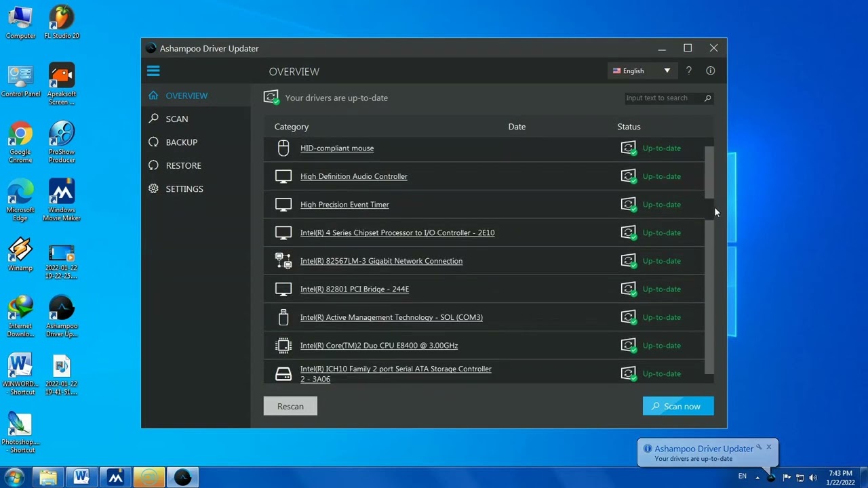The image size is (868, 488).
Task: Open the English language dropdown
Action: pos(642,70)
